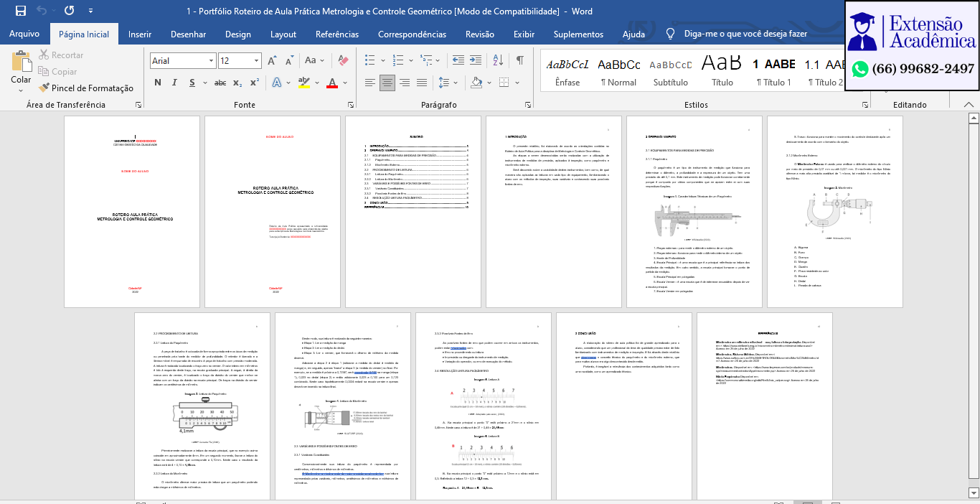Switch to the Layout tab

pyautogui.click(x=283, y=34)
